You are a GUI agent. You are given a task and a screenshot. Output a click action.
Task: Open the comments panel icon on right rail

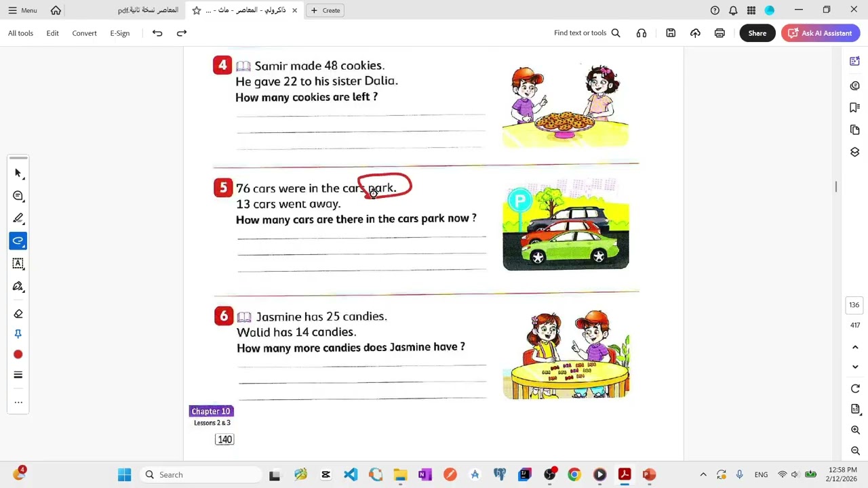point(855,86)
